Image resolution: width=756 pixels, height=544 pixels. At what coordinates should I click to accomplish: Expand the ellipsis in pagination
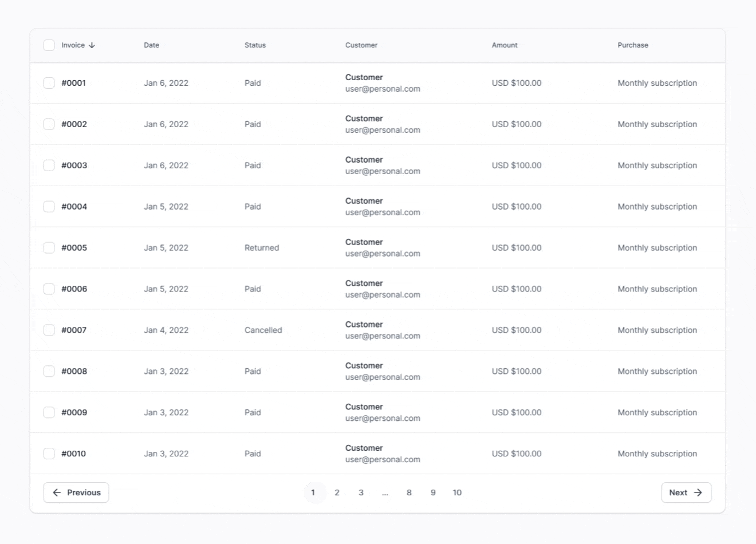[x=385, y=492]
